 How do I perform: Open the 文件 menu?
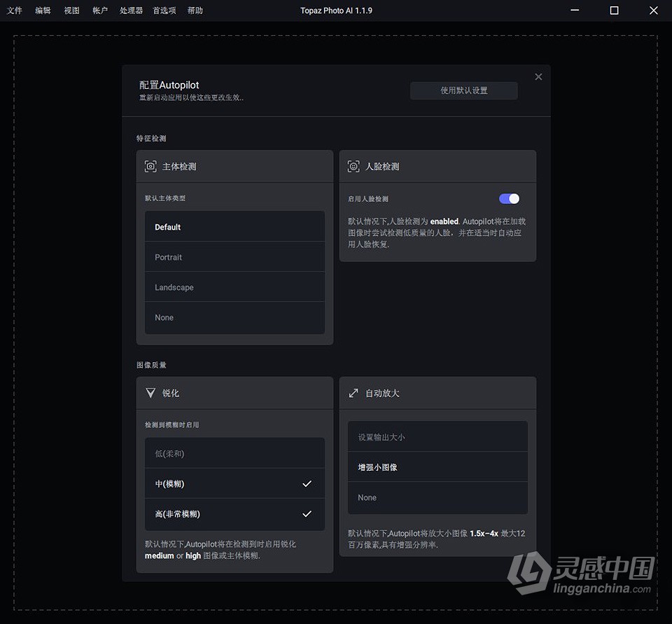(x=14, y=11)
